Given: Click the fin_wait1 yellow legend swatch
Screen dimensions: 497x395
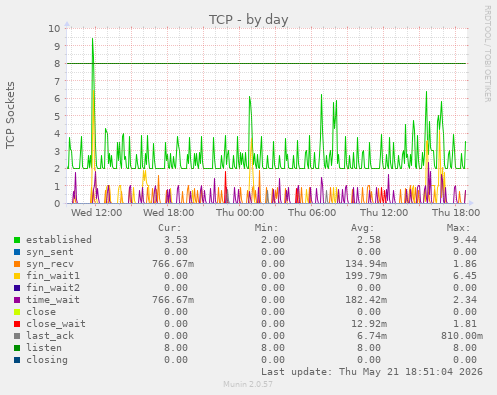Looking at the screenshot, I should point(17,276).
